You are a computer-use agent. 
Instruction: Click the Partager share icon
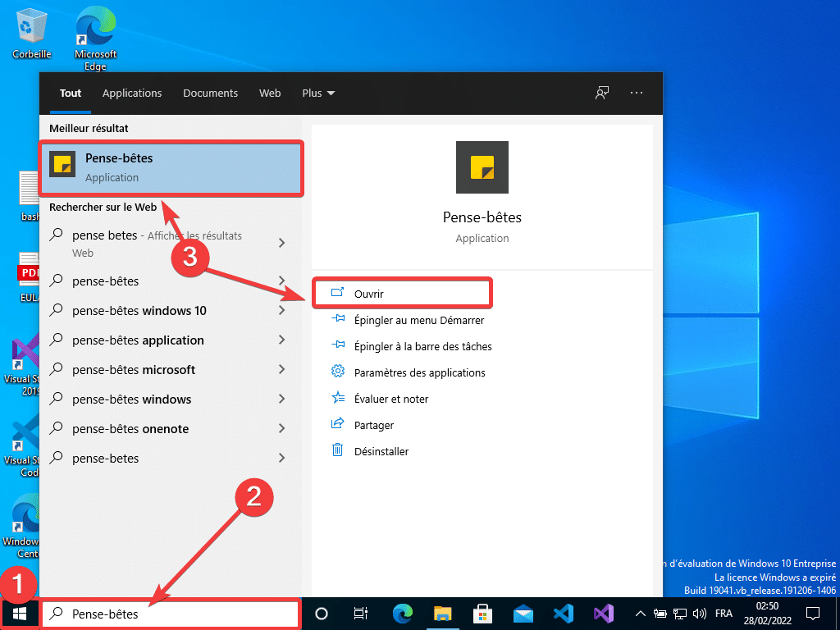pyautogui.click(x=337, y=423)
